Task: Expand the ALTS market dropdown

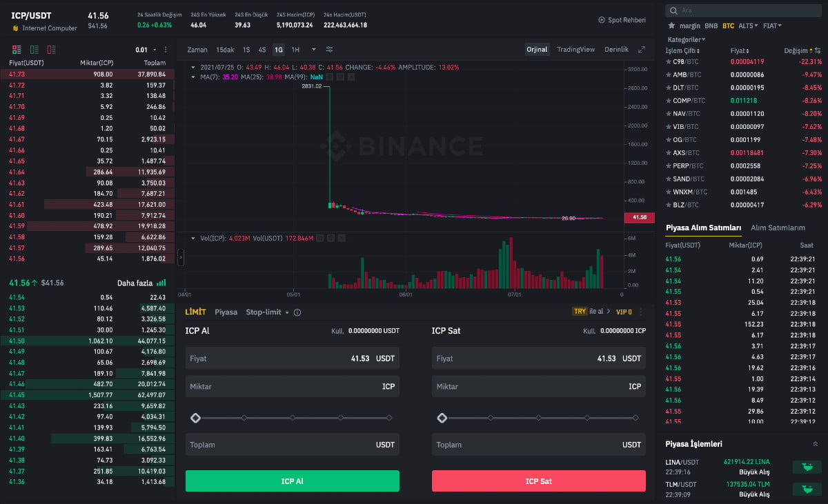Action: 748,26
